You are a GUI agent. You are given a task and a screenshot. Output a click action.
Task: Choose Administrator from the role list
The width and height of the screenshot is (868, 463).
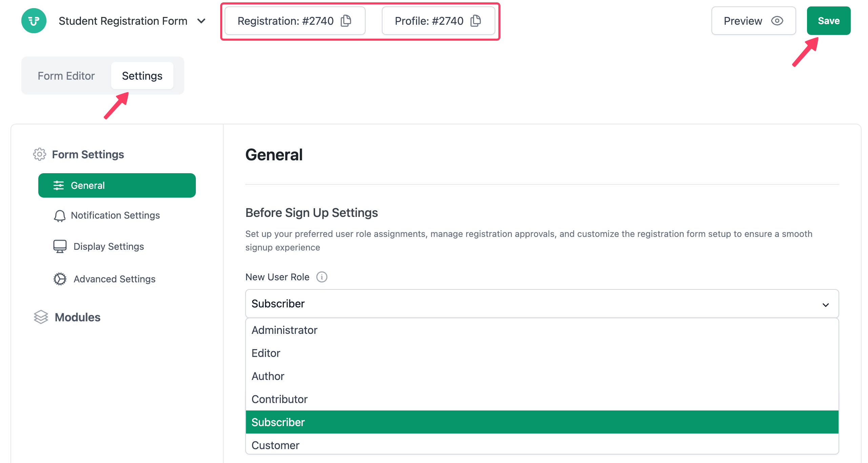click(x=284, y=330)
